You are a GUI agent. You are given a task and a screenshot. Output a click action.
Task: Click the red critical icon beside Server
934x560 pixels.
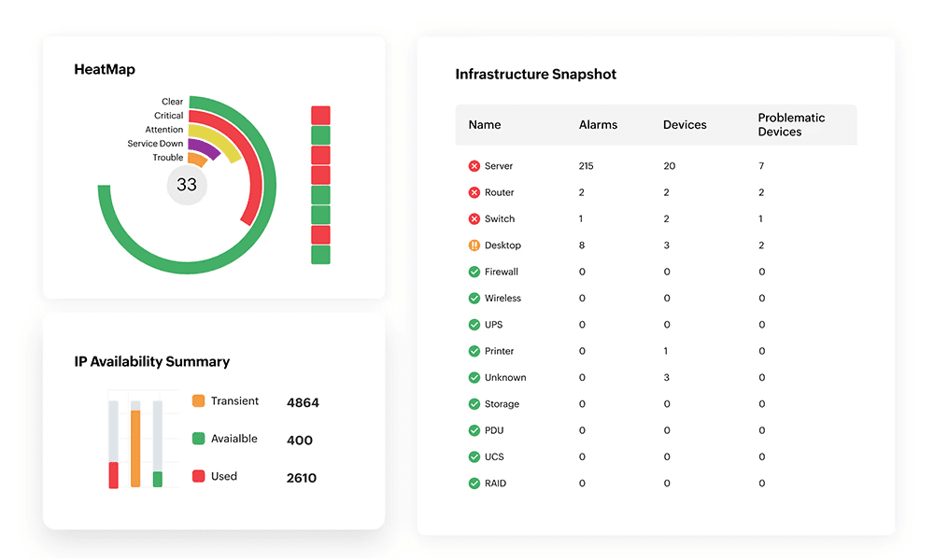point(474,166)
